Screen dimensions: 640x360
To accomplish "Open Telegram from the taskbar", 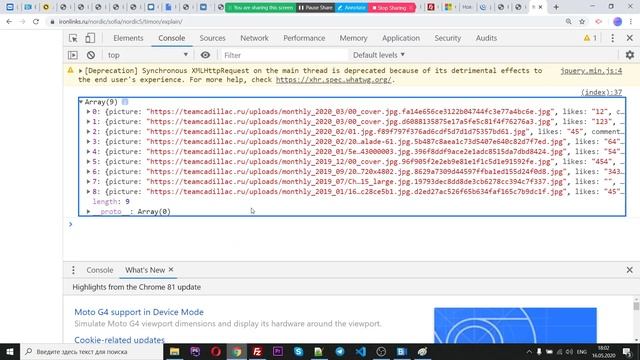I will coord(340,351).
